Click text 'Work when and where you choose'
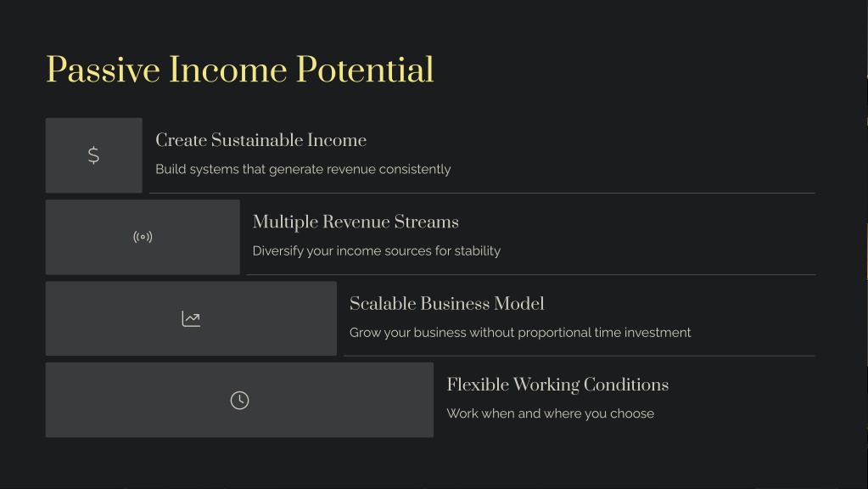 (x=551, y=413)
